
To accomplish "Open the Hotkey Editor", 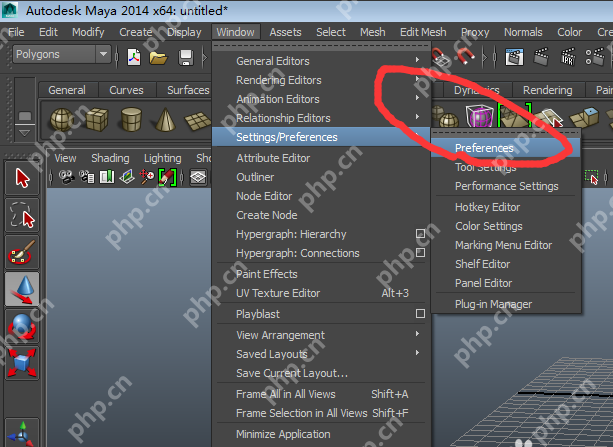I will [505, 207].
